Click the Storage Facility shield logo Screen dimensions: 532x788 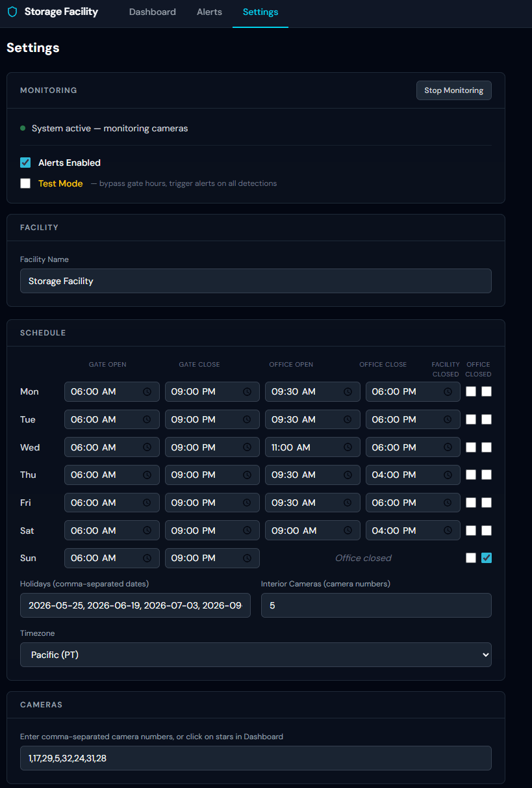pyautogui.click(x=12, y=12)
